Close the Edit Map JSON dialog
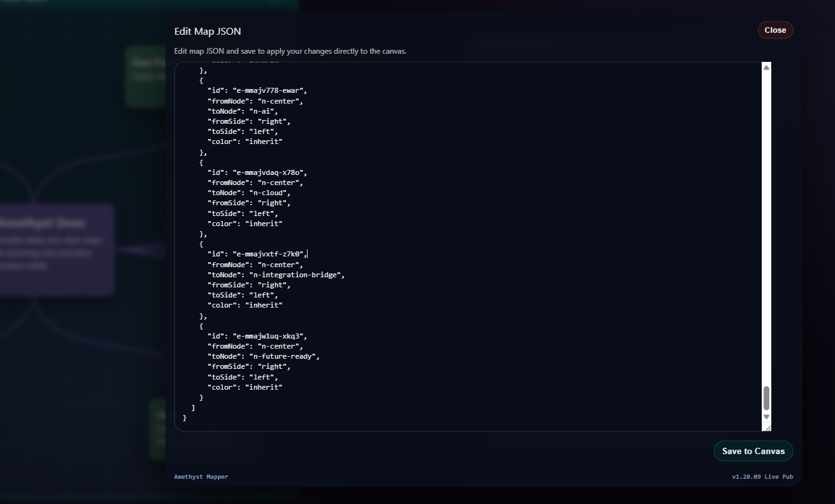The image size is (835, 504). 775,30
